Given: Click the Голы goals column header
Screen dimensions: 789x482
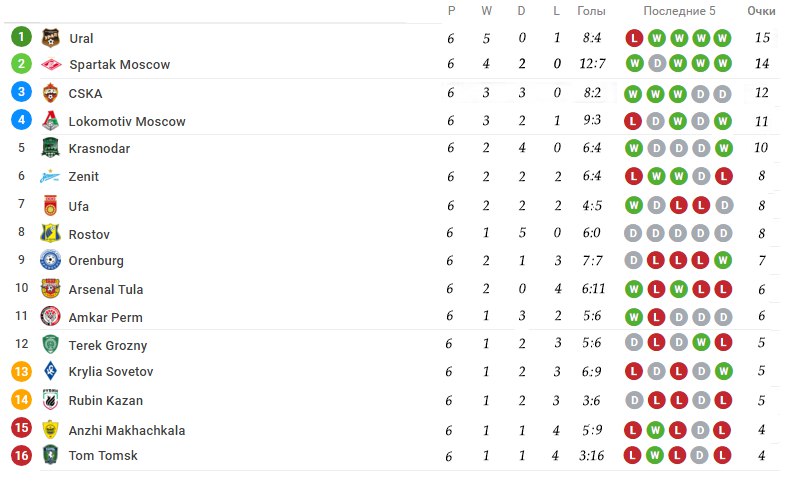Looking at the screenshot, I should [591, 11].
